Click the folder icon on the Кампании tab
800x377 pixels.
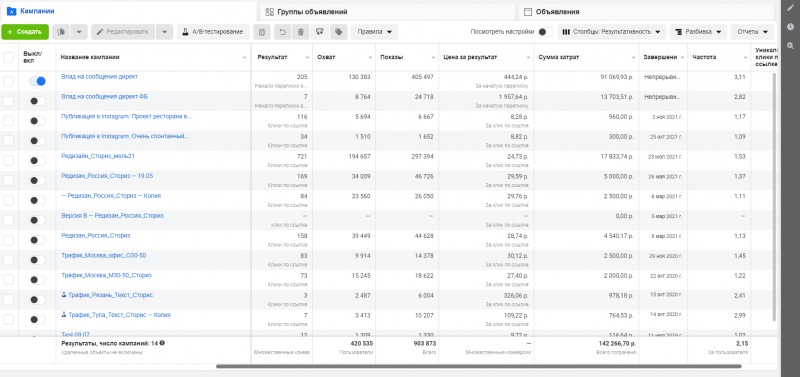click(11, 11)
